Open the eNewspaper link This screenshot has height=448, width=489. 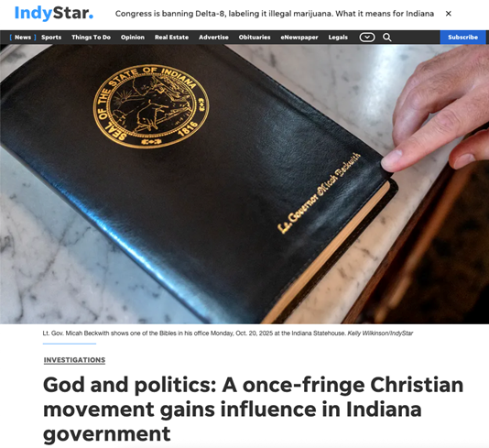[x=299, y=38]
